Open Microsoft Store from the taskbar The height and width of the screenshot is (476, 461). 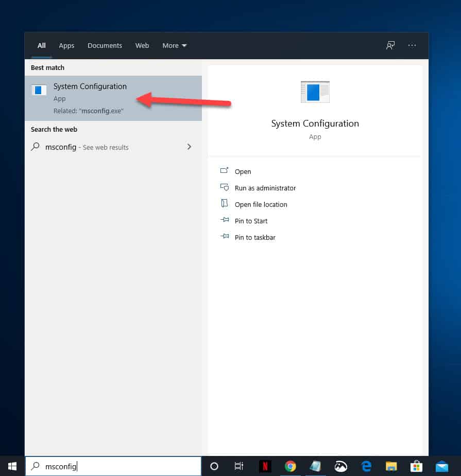click(x=416, y=466)
